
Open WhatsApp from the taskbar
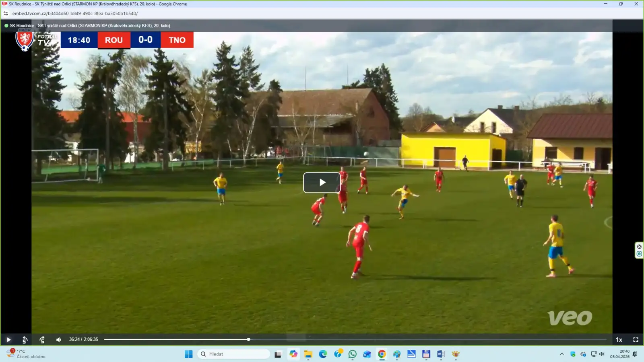point(352,354)
